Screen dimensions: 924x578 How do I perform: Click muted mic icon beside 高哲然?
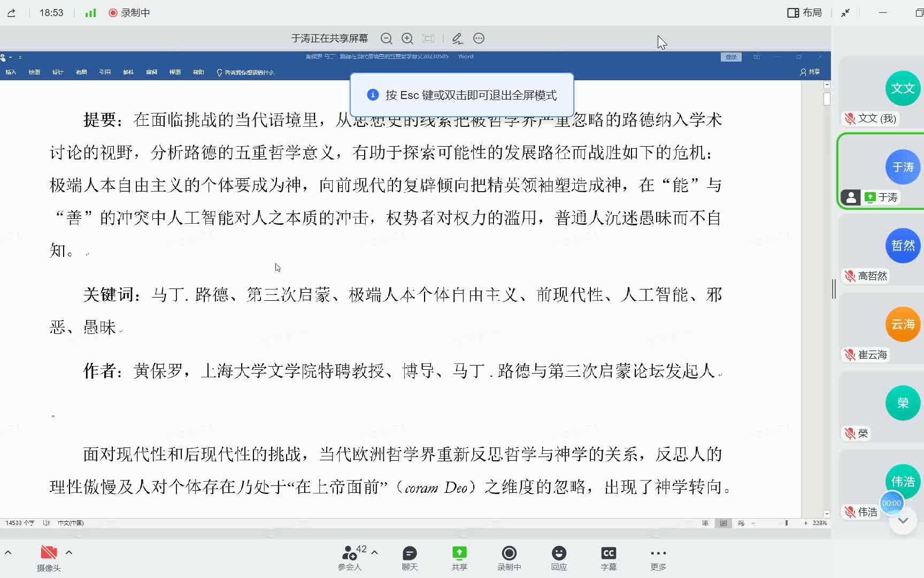[x=850, y=276]
